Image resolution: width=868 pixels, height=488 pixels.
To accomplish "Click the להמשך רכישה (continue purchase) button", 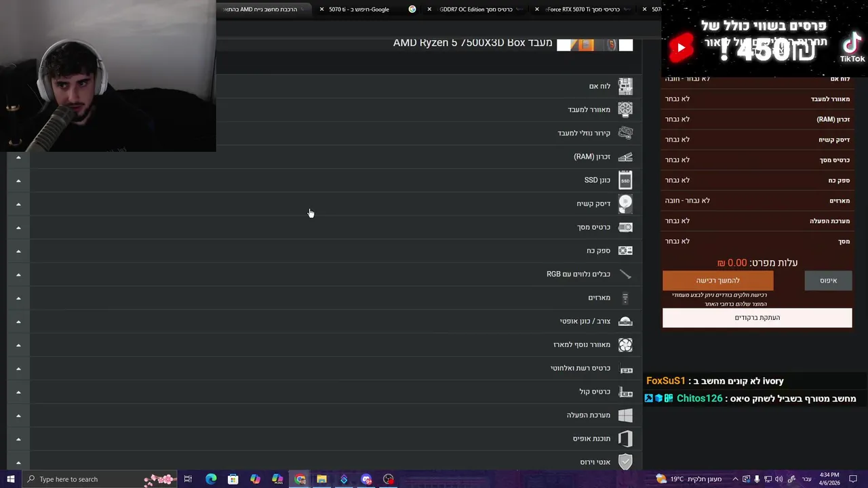I will tap(717, 281).
